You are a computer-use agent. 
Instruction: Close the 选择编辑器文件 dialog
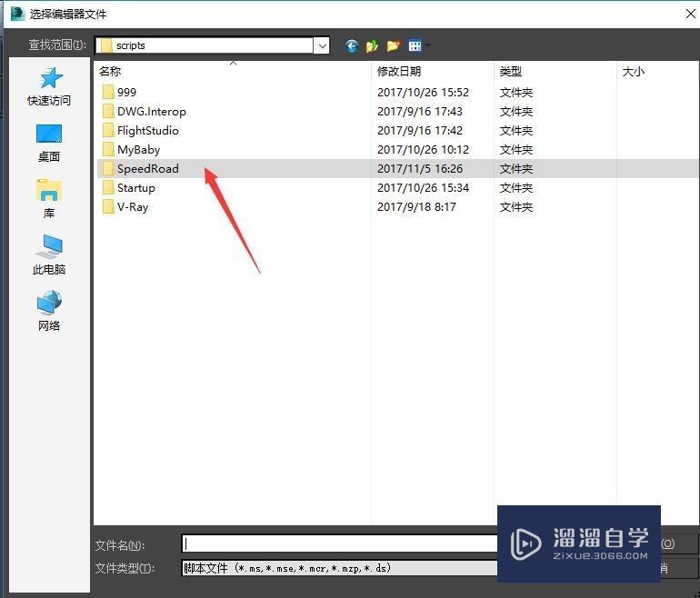[690, 15]
